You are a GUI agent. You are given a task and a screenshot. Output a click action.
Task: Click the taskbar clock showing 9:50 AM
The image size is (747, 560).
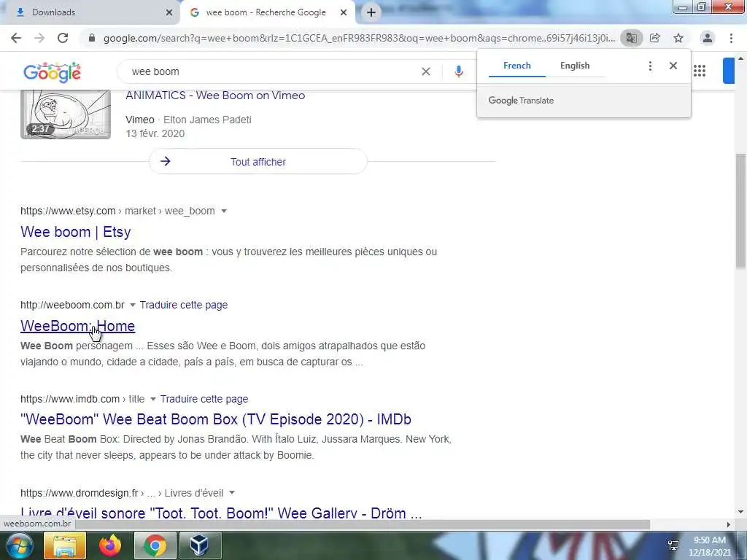click(709, 546)
